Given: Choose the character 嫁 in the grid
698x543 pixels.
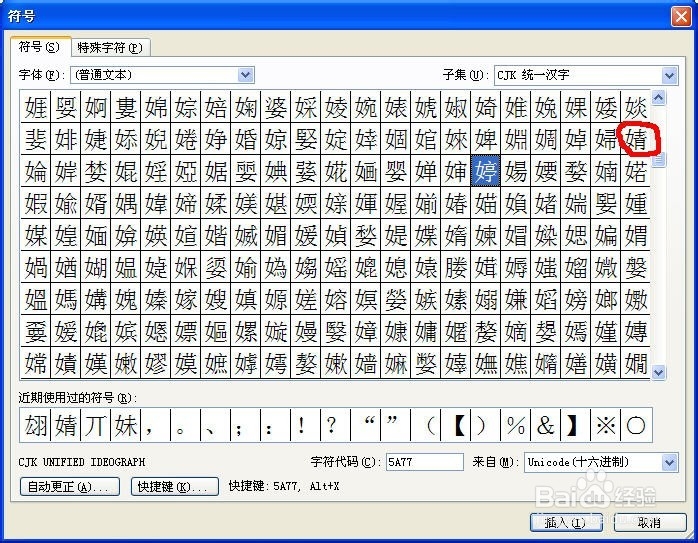Looking at the screenshot, I should [x=186, y=299].
